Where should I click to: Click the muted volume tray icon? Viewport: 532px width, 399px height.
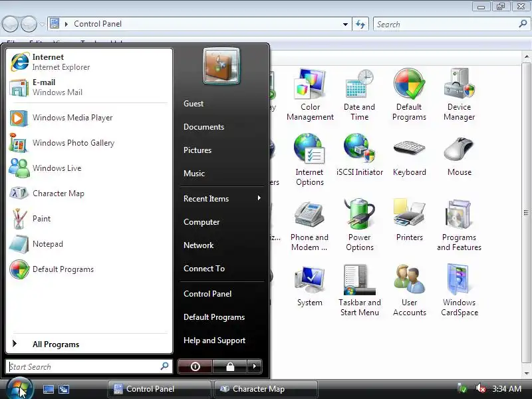click(480, 388)
